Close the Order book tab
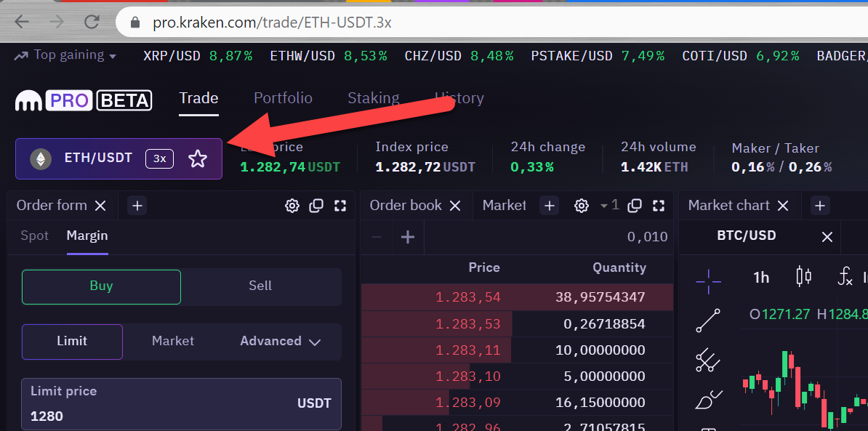 tap(454, 206)
